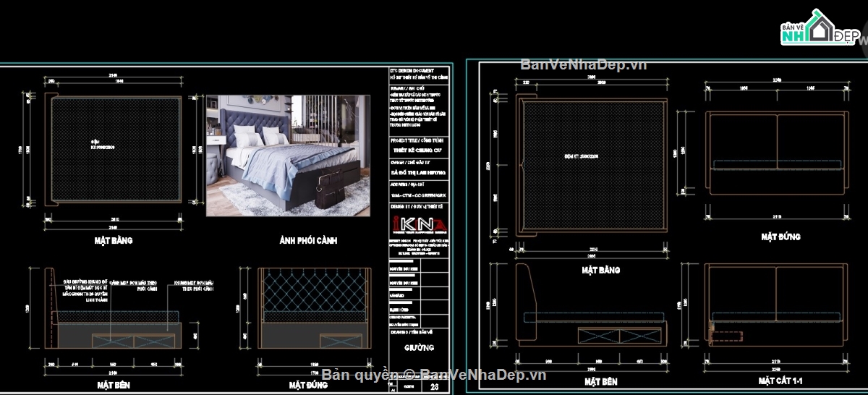Select the MẶT BẰNG label on left sheet
The height and width of the screenshot is (395, 868).
[x=112, y=240]
